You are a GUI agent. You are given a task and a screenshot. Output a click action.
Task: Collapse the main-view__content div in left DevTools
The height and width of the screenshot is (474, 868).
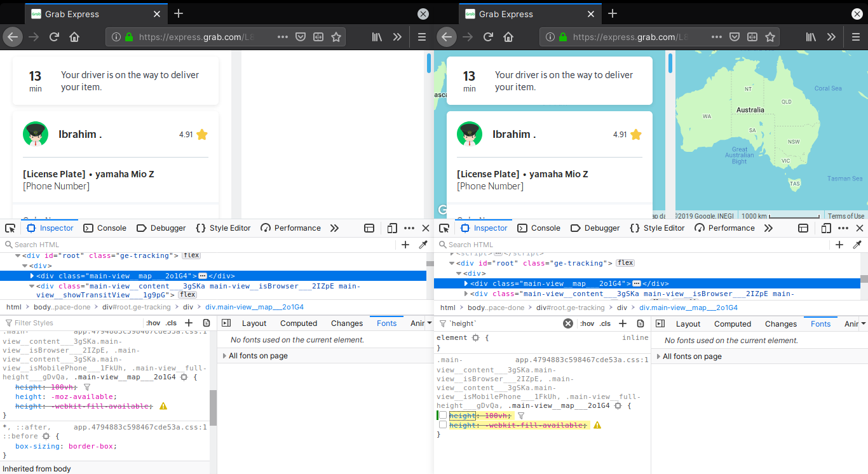[32, 287]
